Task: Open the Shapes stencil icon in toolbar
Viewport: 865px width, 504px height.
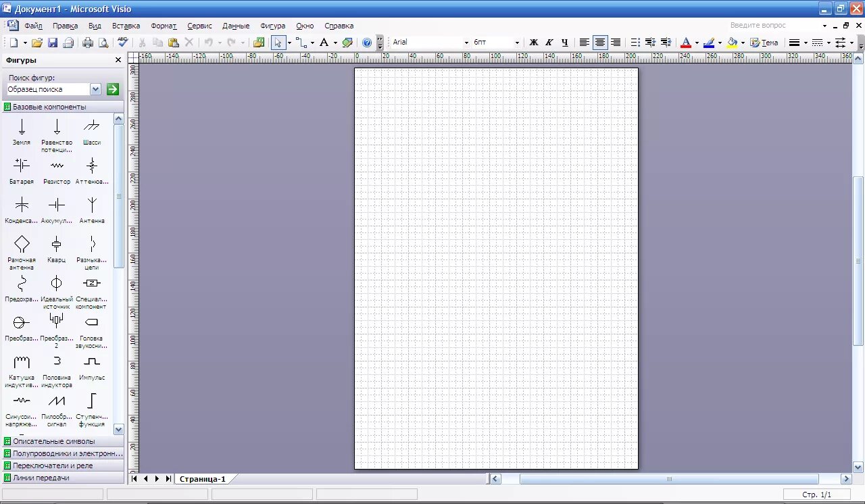Action: [x=259, y=43]
